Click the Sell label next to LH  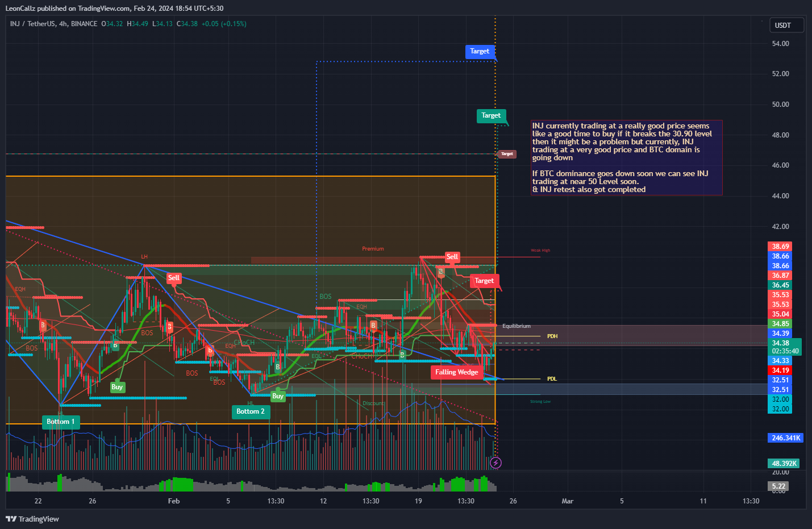click(x=174, y=278)
